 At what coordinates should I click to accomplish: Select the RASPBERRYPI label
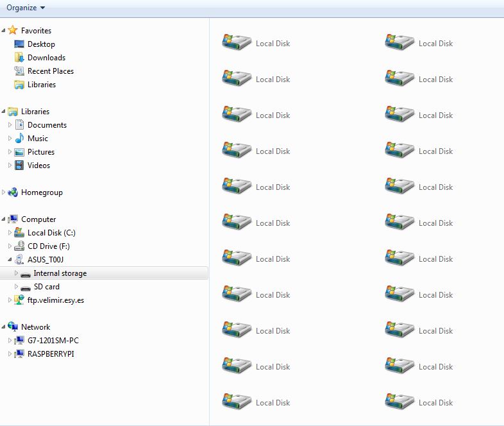(51, 354)
